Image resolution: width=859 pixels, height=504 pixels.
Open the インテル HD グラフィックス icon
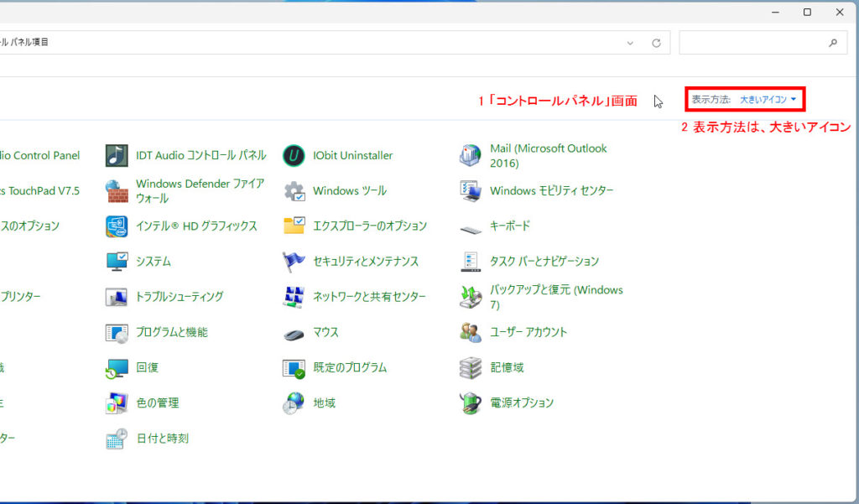click(117, 226)
